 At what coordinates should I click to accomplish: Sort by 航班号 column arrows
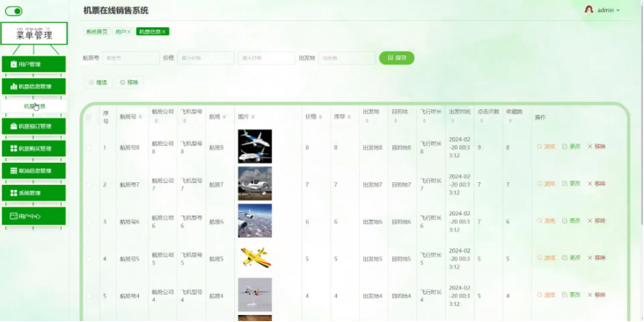(x=140, y=117)
